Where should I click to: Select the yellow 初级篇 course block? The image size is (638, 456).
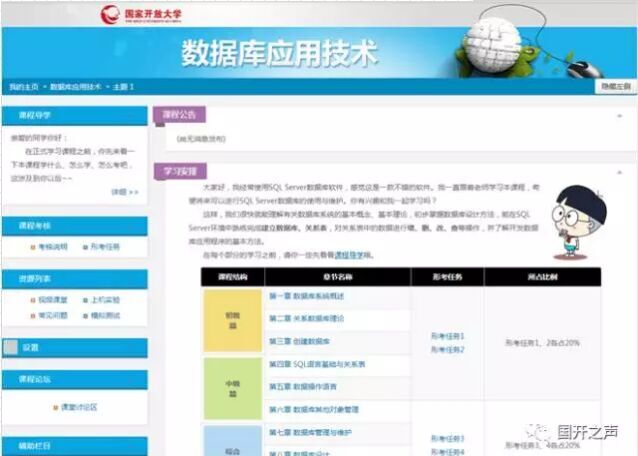coord(231,318)
